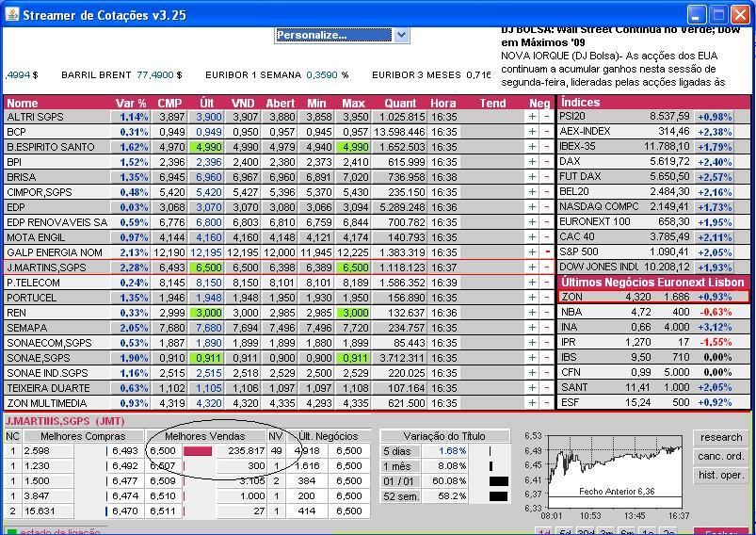Viewport: 756px width, 535px height.
Task: Select SANT in Últimos Negócios list
Action: click(653, 387)
